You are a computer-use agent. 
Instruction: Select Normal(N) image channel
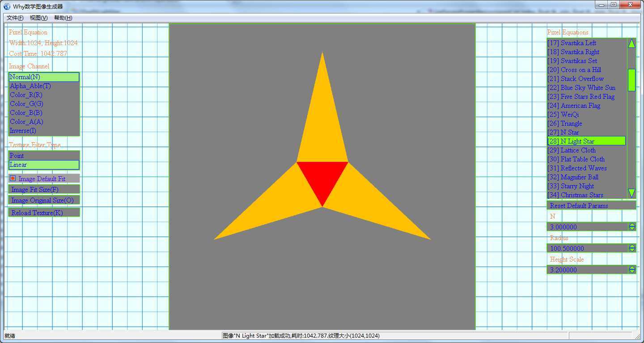44,77
